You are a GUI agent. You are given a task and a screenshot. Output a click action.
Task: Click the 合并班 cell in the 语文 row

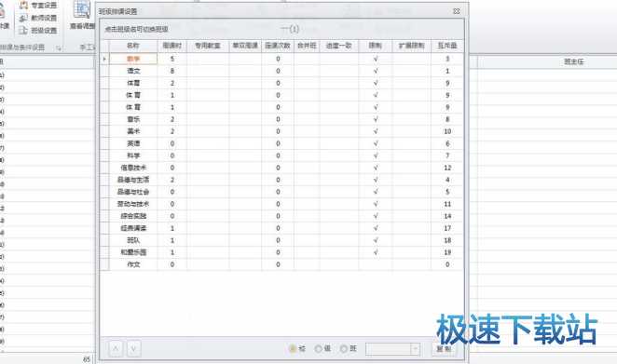tap(307, 71)
